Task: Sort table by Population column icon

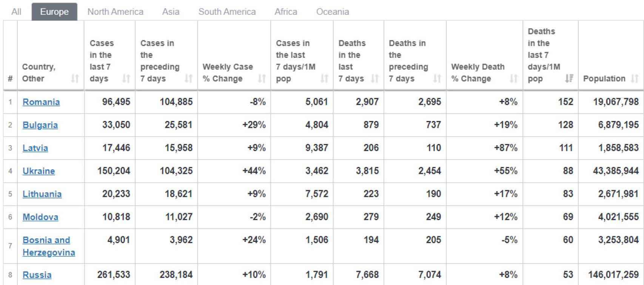Action: [x=635, y=79]
